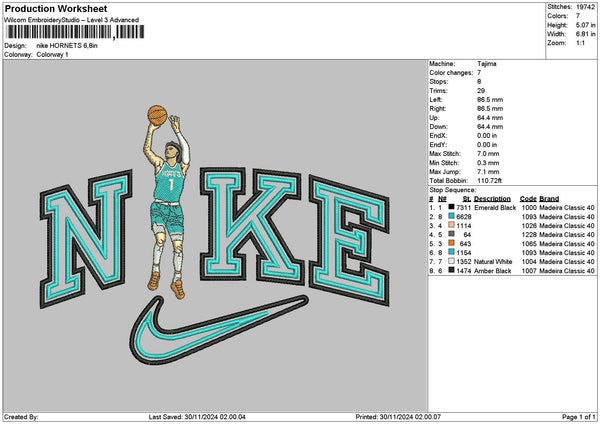The height and width of the screenshot is (424, 600).
Task: Select the EndY label
Action: click(438, 145)
